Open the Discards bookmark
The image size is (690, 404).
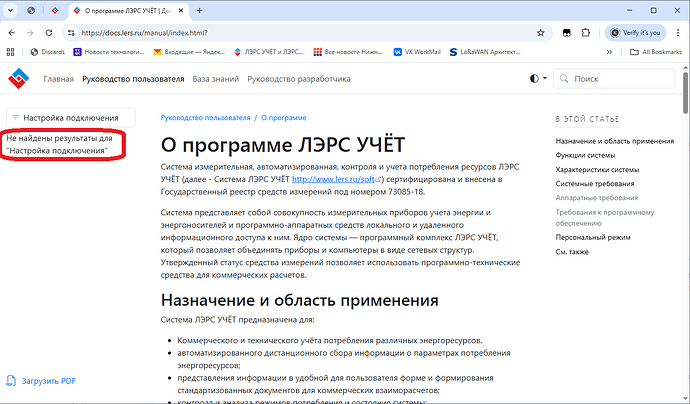(x=48, y=52)
